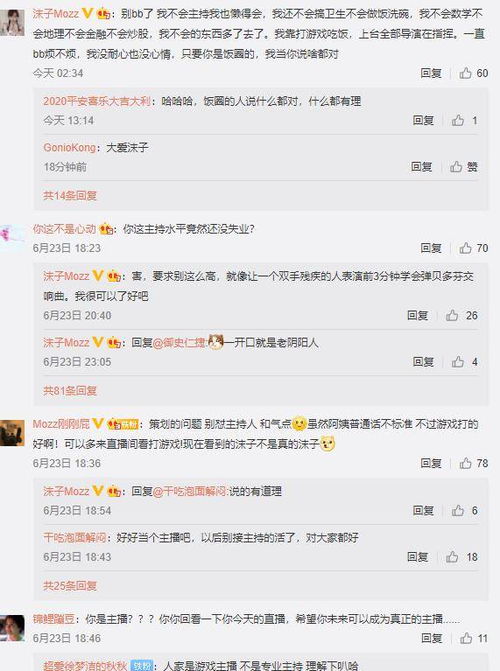Open the 沫子Mozz avatar at the top

pos(12,22)
